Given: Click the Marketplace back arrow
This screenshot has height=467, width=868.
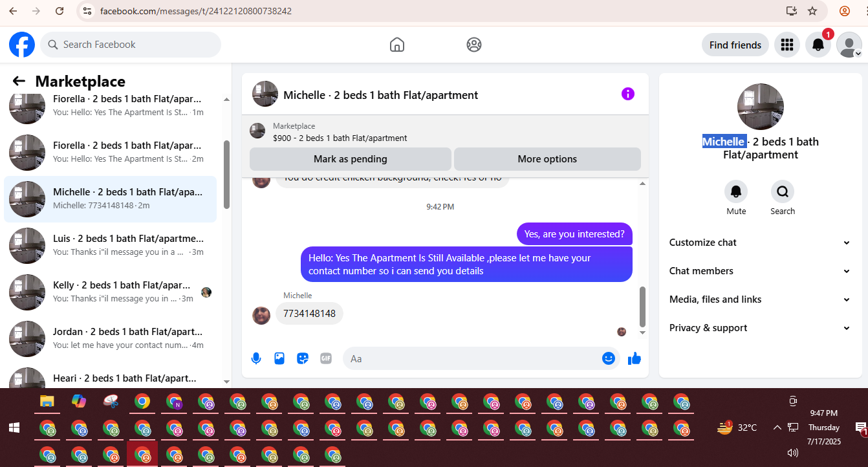Looking at the screenshot, I should (x=19, y=81).
